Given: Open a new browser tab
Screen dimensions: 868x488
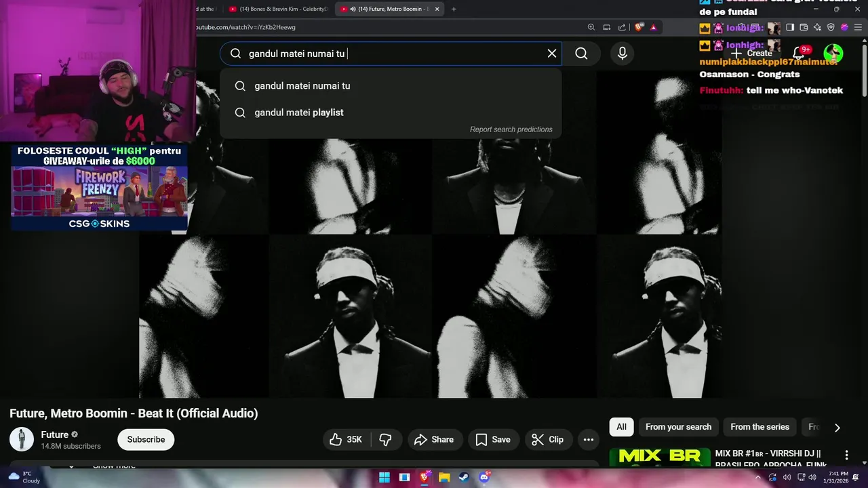Looking at the screenshot, I should pos(454,9).
